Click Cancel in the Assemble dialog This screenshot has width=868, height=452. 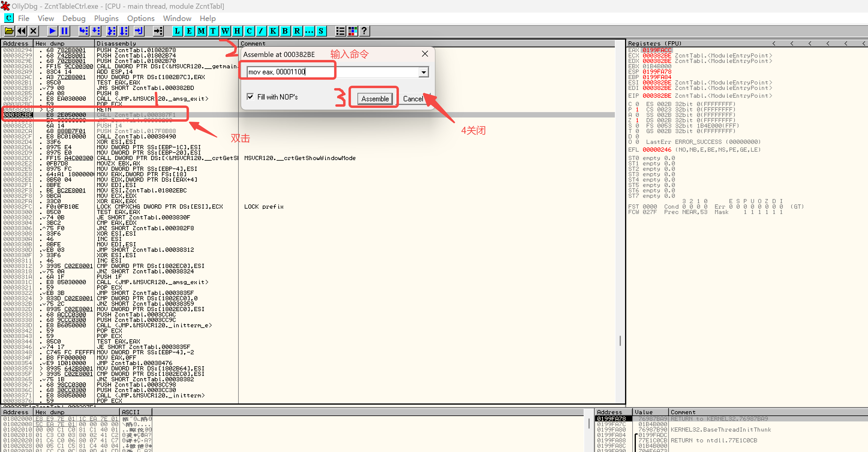pyautogui.click(x=413, y=99)
